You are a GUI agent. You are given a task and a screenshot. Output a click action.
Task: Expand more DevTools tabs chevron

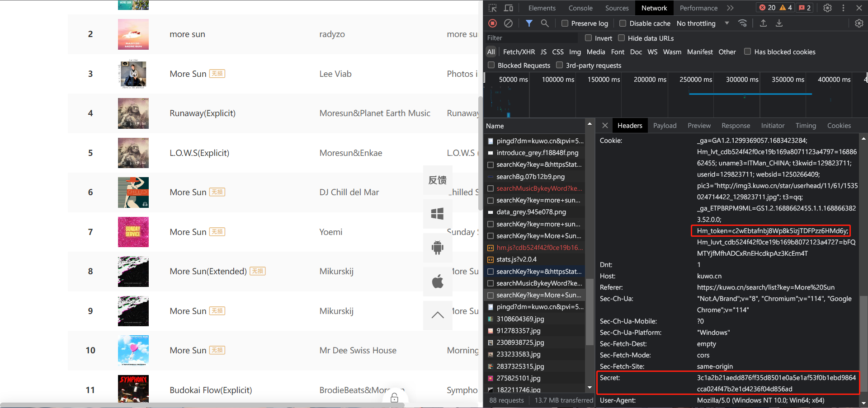click(x=730, y=8)
